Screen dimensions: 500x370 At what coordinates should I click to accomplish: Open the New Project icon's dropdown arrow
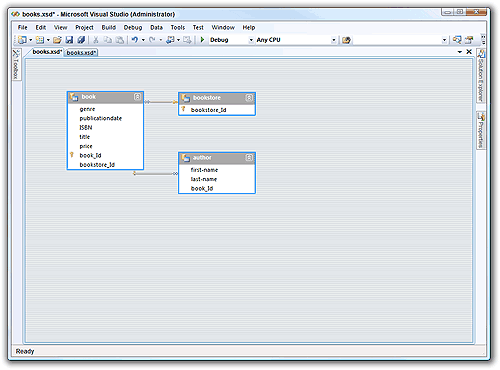coord(30,40)
